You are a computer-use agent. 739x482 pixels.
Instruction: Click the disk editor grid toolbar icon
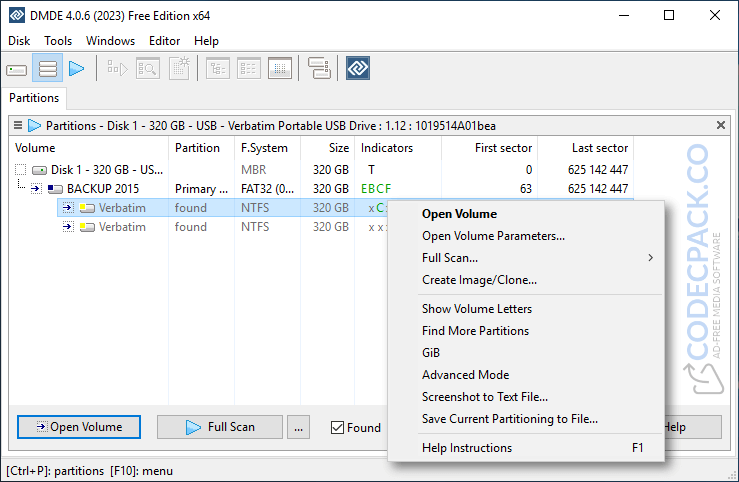click(280, 69)
